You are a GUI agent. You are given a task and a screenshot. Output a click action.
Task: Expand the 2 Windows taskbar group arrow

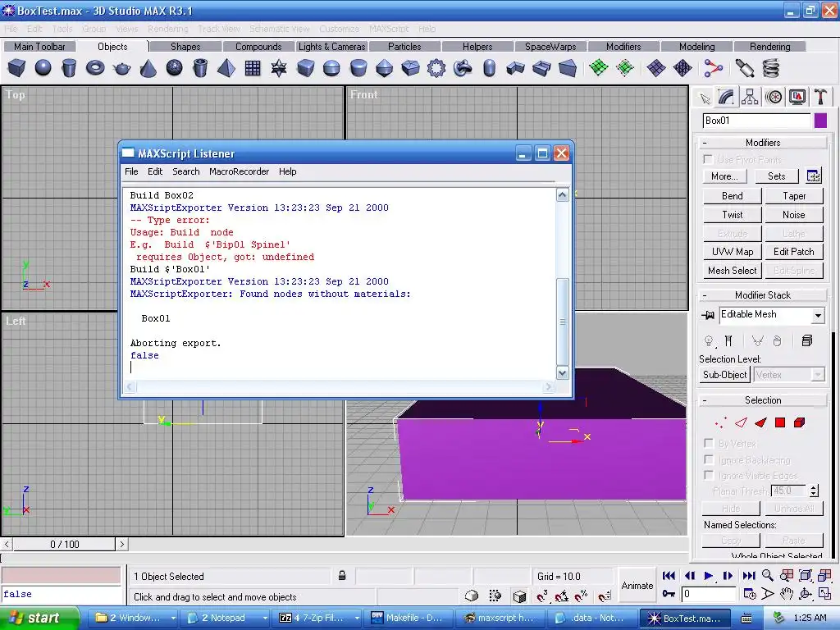click(173, 618)
